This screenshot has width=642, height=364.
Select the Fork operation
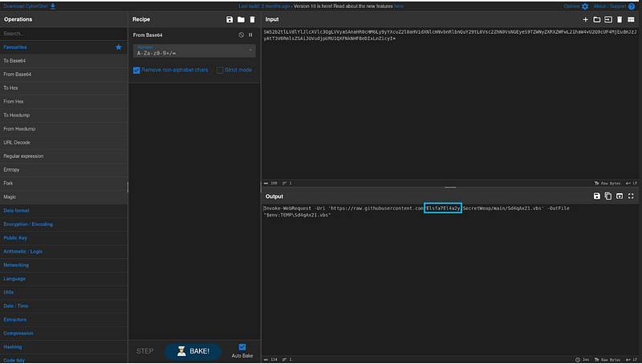tap(64, 184)
